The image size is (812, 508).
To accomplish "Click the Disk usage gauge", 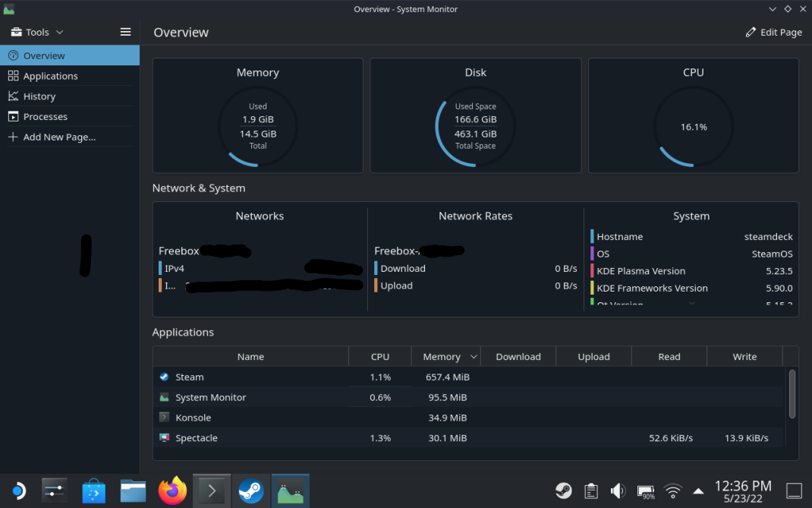I will pos(475,127).
